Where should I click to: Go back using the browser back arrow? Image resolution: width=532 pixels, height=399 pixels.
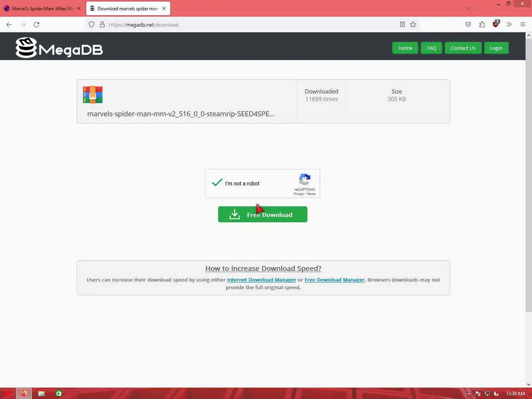coord(9,25)
